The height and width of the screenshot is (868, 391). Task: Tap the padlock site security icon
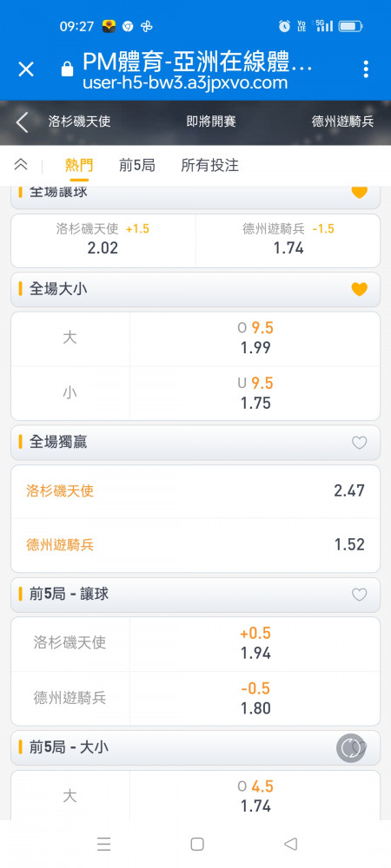(x=67, y=69)
